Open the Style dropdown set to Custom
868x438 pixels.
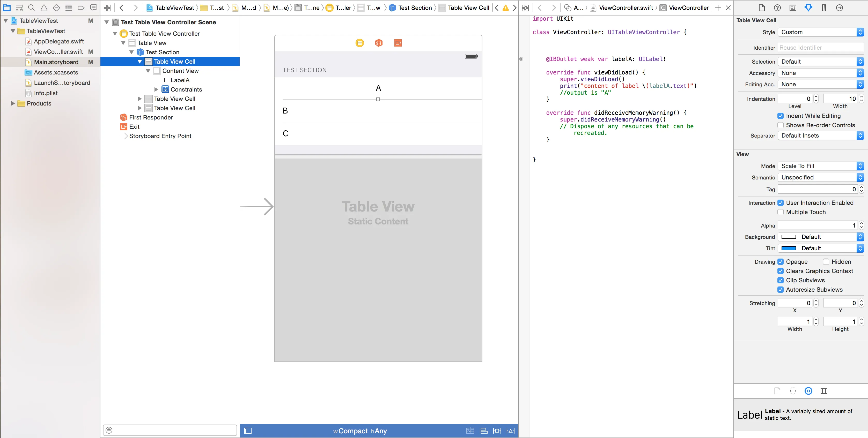click(x=820, y=32)
